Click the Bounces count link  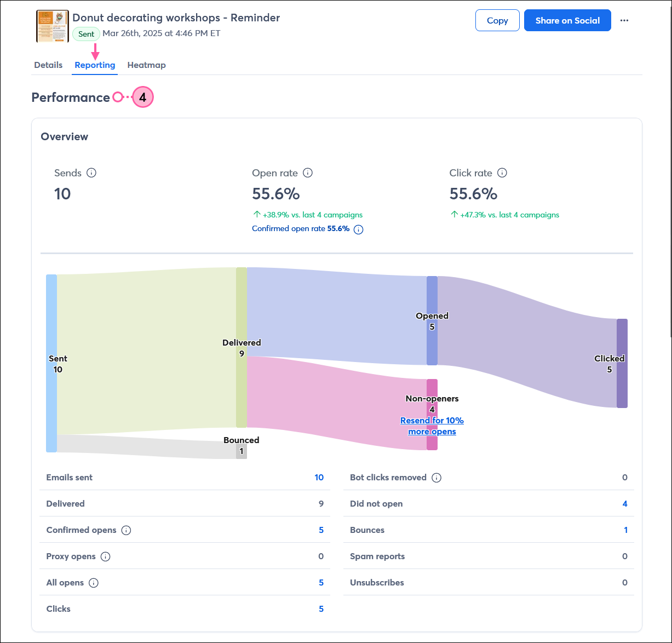[625, 530]
